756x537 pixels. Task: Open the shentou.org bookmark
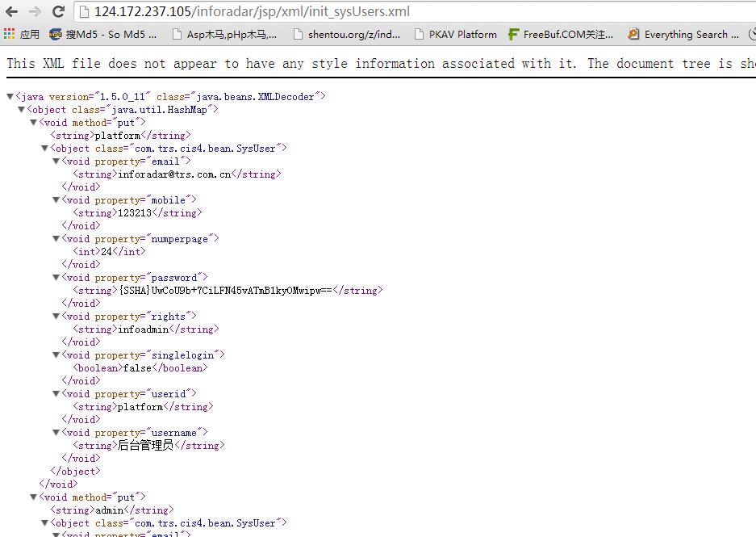[x=347, y=34]
